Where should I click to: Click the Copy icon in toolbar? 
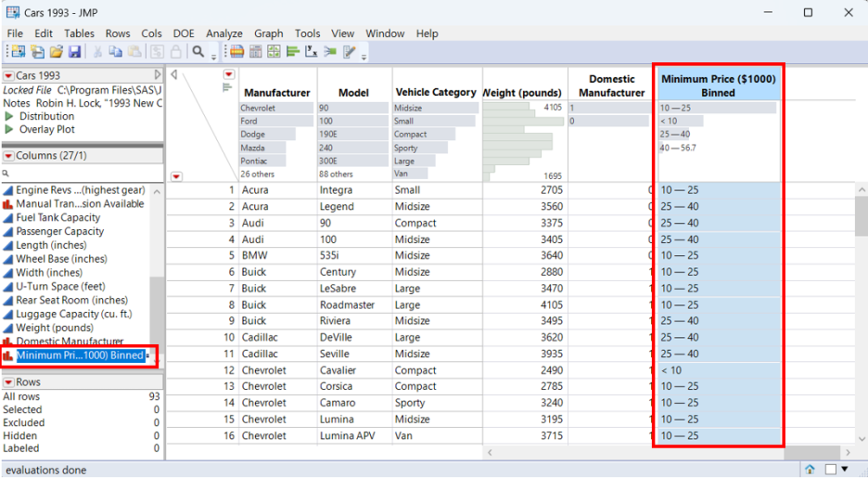coord(115,52)
